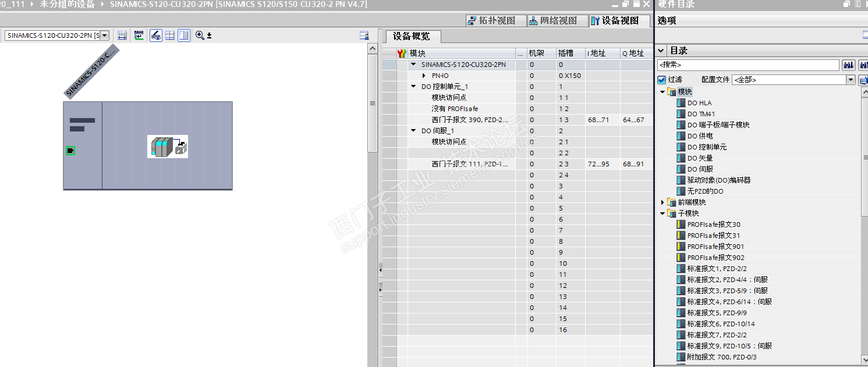This screenshot has height=367, width=868.
Task: Collapse the 子模块 folder
Action: [x=662, y=213]
